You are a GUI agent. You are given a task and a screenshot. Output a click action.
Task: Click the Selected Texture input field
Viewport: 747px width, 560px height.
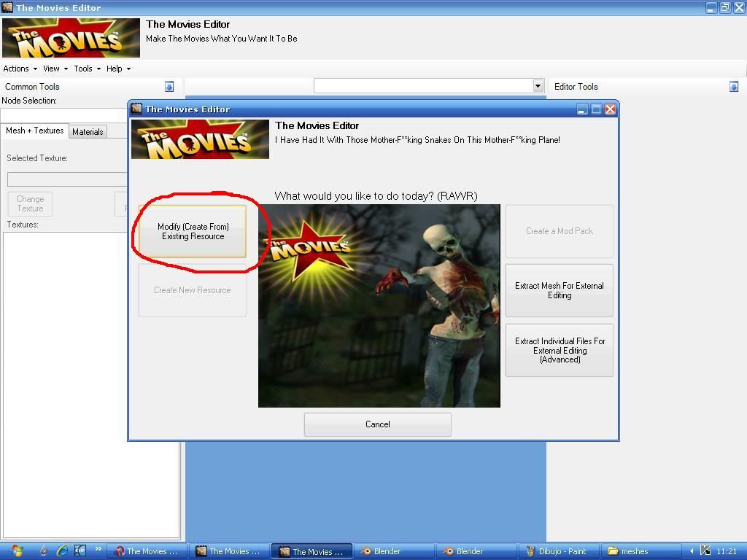(68, 179)
